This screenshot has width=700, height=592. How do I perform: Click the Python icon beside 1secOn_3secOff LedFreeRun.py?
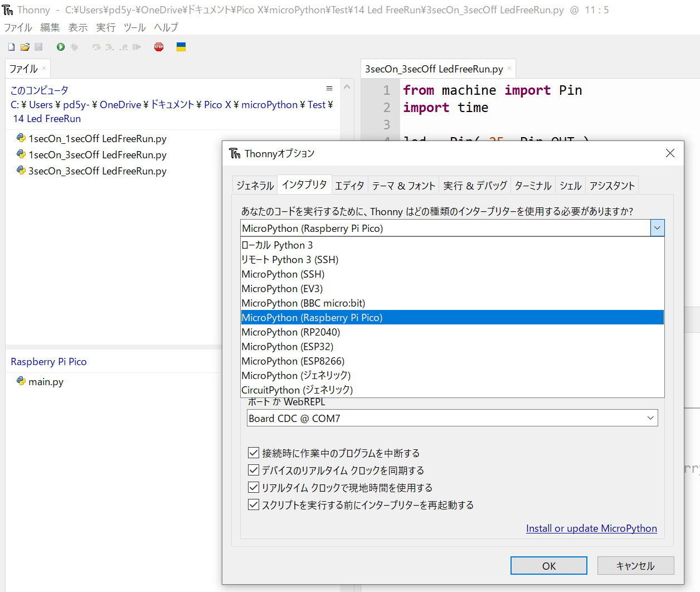pyautogui.click(x=21, y=154)
